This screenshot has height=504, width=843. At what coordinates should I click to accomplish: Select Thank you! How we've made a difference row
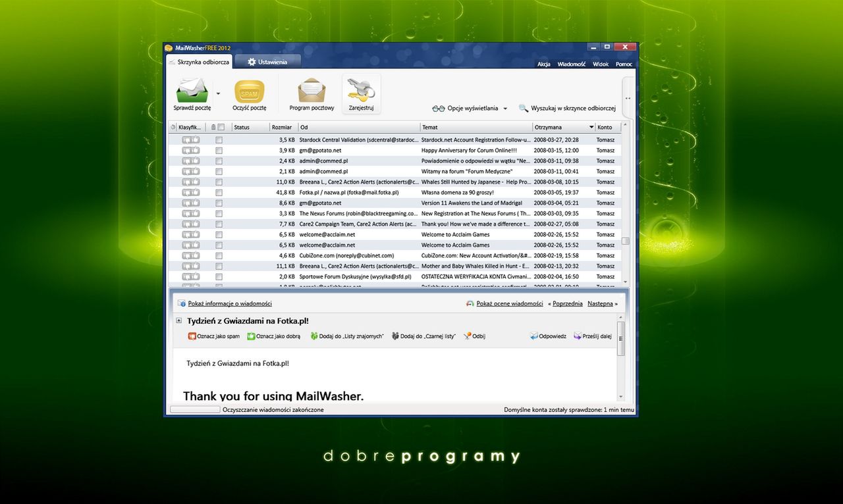pos(394,224)
